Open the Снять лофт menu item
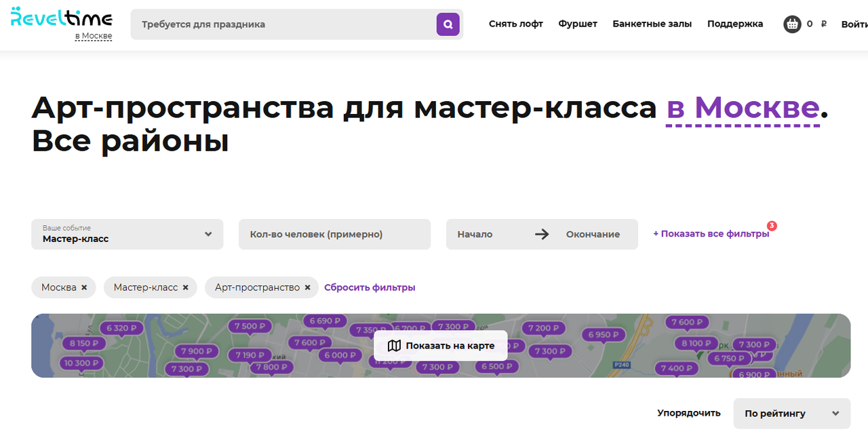 (516, 24)
